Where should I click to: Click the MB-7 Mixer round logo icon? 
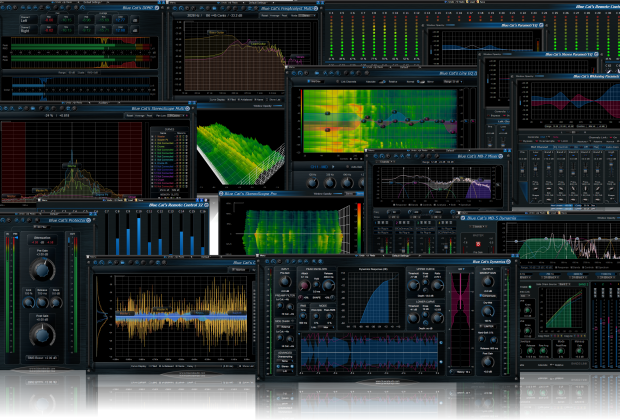point(501,156)
